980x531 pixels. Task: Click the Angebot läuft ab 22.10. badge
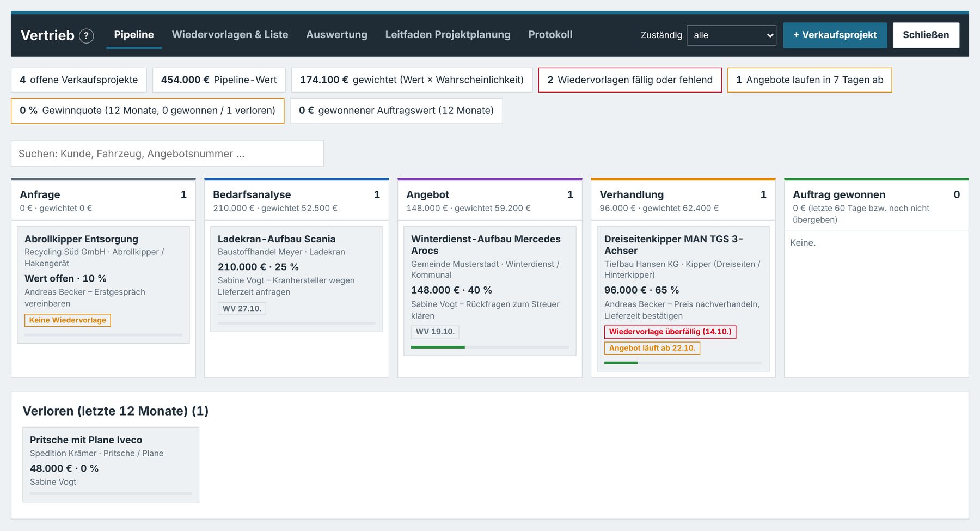[x=652, y=349]
